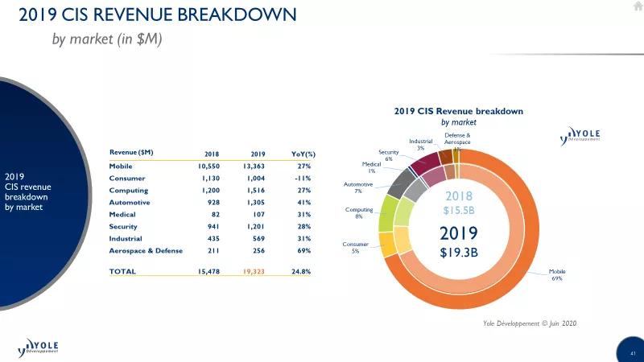Click the Mobile 69% chart label

[557, 275]
